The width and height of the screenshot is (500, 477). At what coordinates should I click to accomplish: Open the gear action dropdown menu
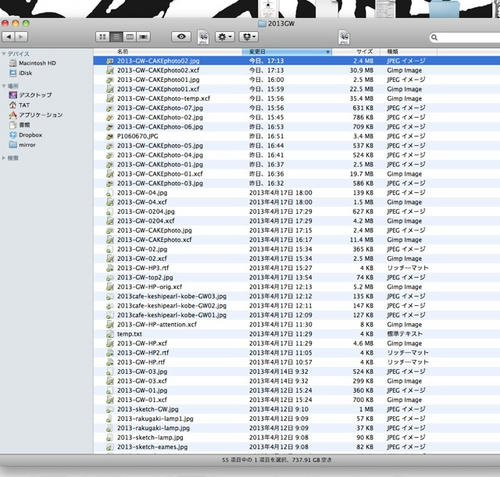pos(225,37)
